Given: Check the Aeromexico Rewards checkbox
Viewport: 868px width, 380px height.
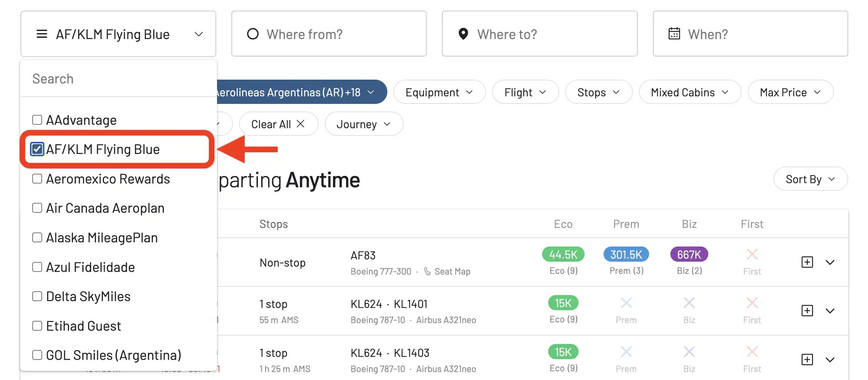Looking at the screenshot, I should [37, 179].
